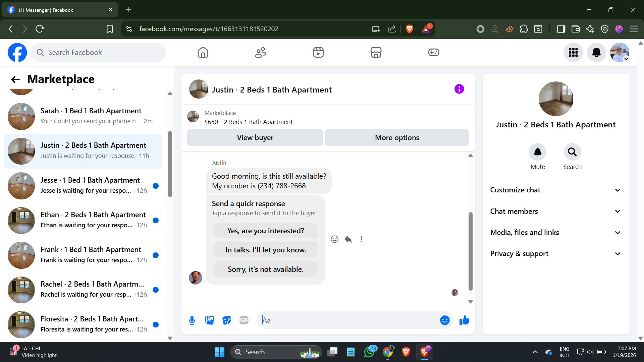Open the GIF picker

pyautogui.click(x=244, y=320)
